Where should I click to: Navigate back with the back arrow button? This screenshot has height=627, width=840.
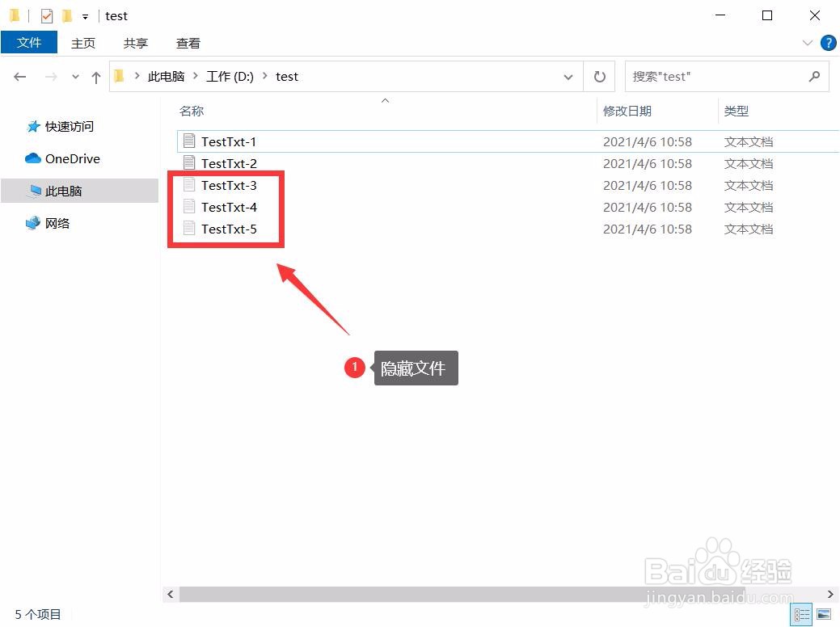19,76
